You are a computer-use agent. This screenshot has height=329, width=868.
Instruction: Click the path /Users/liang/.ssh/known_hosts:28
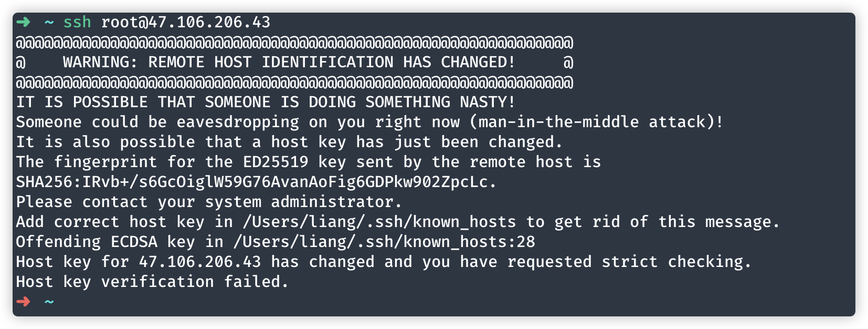pos(384,242)
